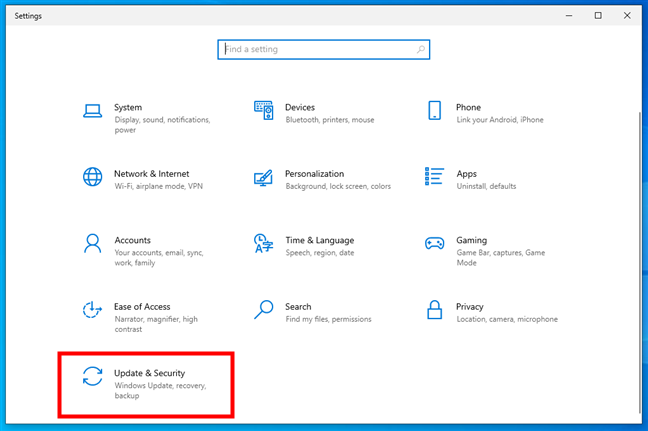Open the Devices keyboard and speaker icon
648x431 pixels.
264,110
